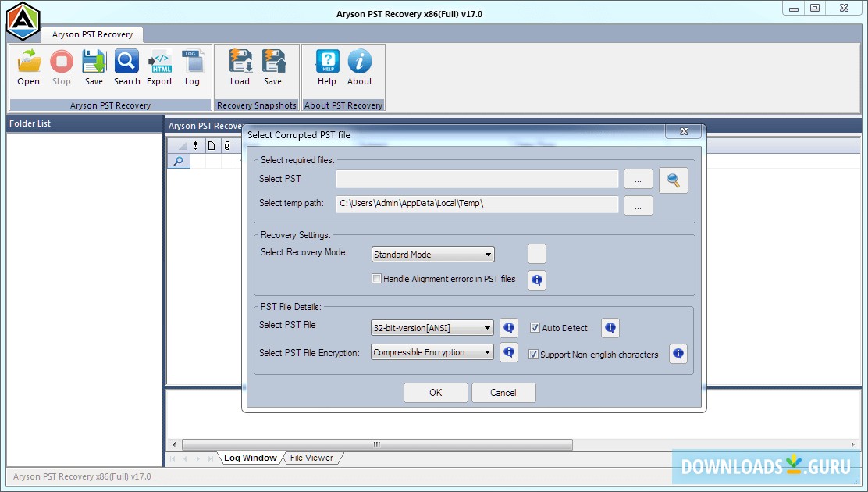Click the browse button for Select PST
This screenshot has height=492, width=868.
(639, 180)
